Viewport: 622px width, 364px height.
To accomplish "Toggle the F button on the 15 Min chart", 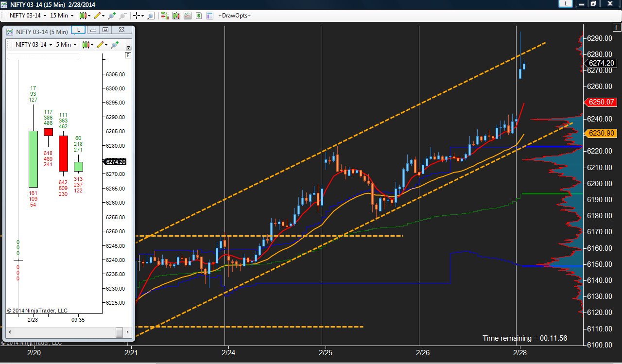I will [616, 27].
